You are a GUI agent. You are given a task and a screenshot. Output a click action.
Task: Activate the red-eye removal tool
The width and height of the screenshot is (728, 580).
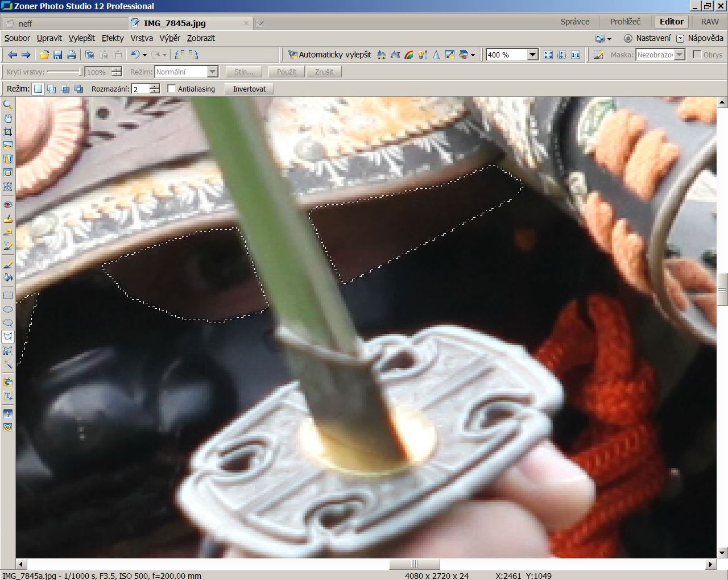coord(8,205)
